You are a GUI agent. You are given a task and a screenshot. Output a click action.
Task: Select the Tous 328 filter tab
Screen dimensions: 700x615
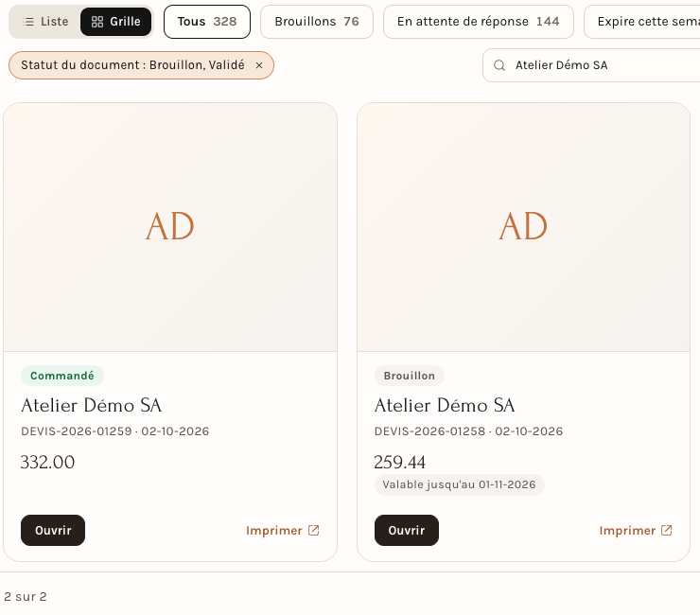click(x=207, y=22)
